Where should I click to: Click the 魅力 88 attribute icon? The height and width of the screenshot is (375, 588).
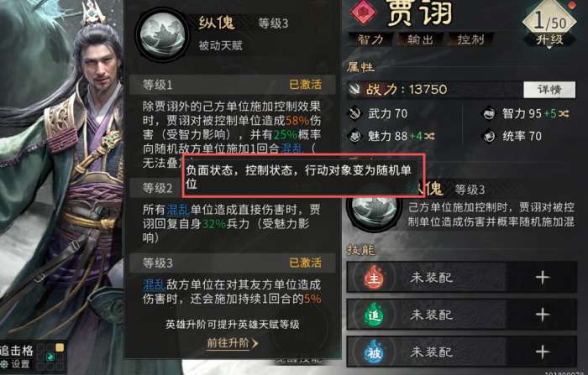coord(354,136)
